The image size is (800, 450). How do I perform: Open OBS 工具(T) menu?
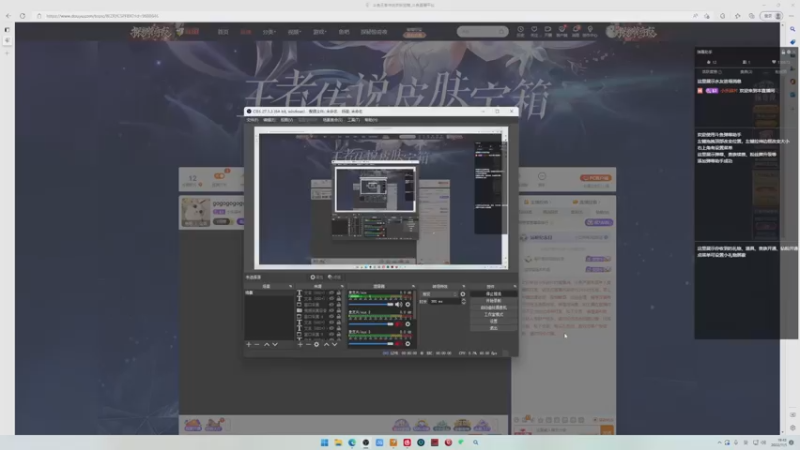tap(353, 120)
